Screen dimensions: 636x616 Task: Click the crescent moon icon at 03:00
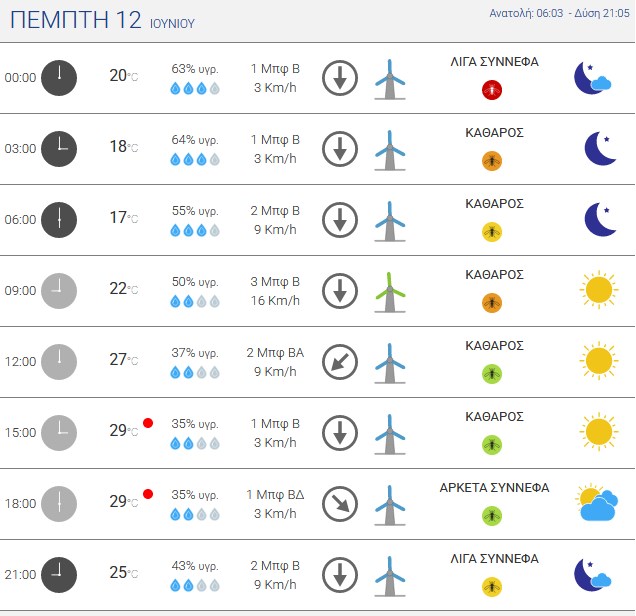(x=600, y=148)
